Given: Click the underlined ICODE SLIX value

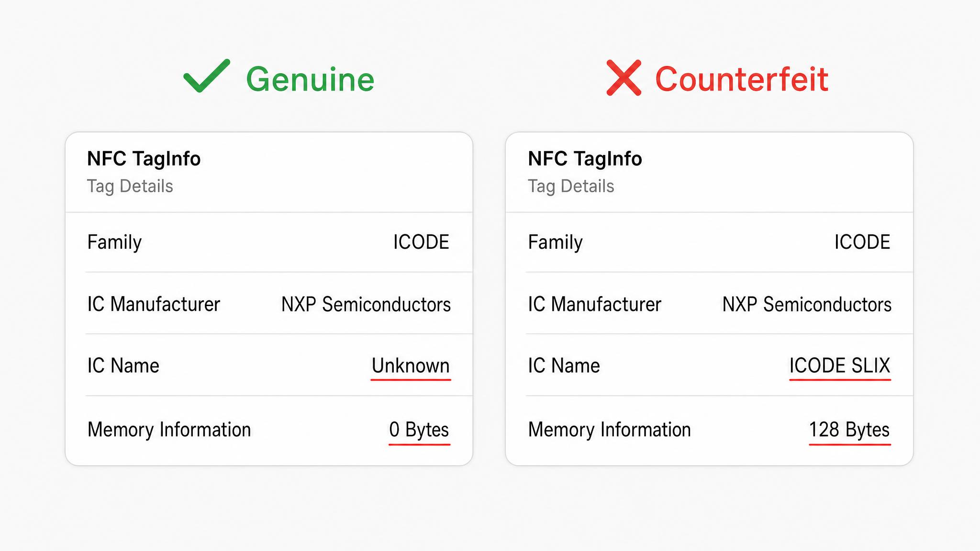Looking at the screenshot, I should (x=840, y=366).
